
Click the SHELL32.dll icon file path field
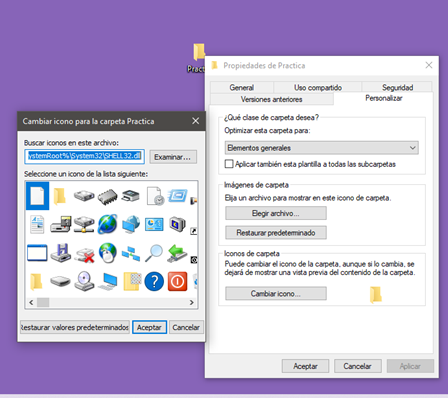pyautogui.click(x=84, y=156)
